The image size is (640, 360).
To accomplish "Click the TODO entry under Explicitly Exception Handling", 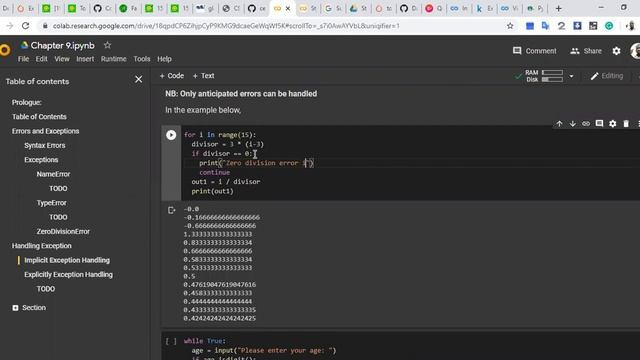I will (45, 289).
